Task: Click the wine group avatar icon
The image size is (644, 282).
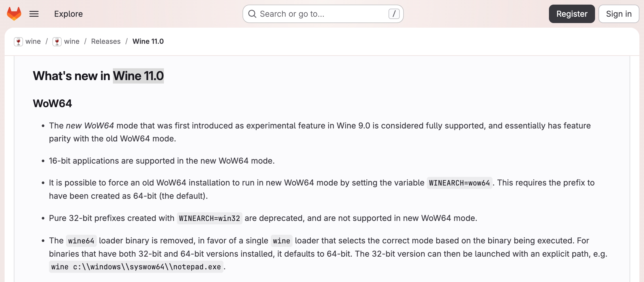Action: tap(18, 41)
